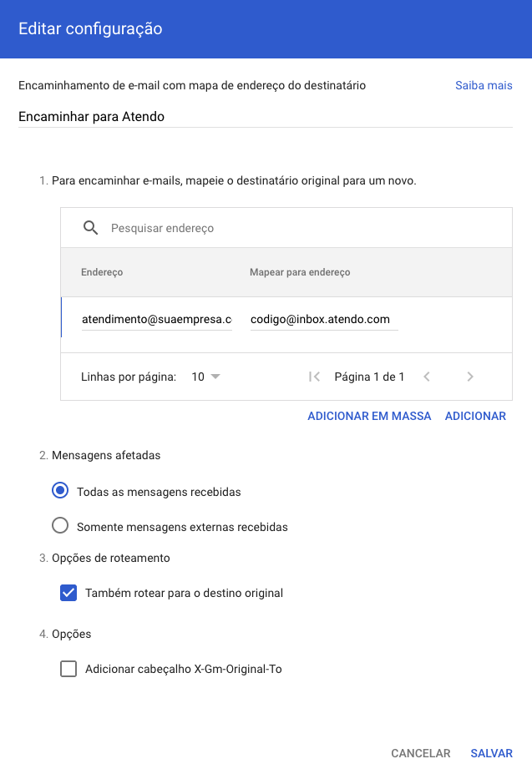Screen dimensions: 532x774
Task: Click the Mapear para endereço column header
Action: [300, 272]
